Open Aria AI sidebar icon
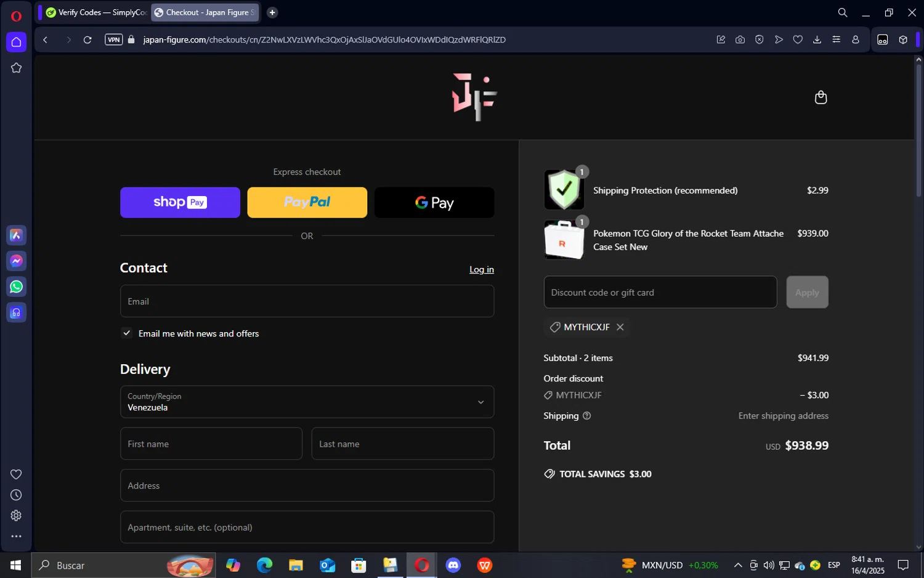 click(x=17, y=235)
